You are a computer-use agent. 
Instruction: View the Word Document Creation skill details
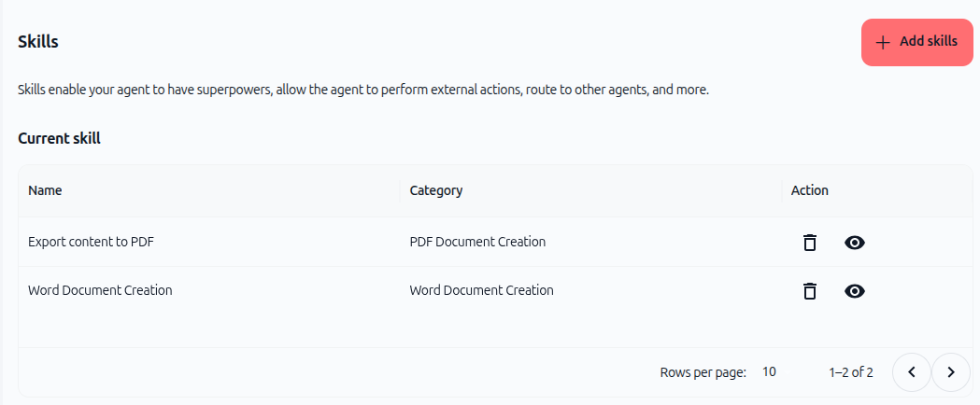coord(855,291)
